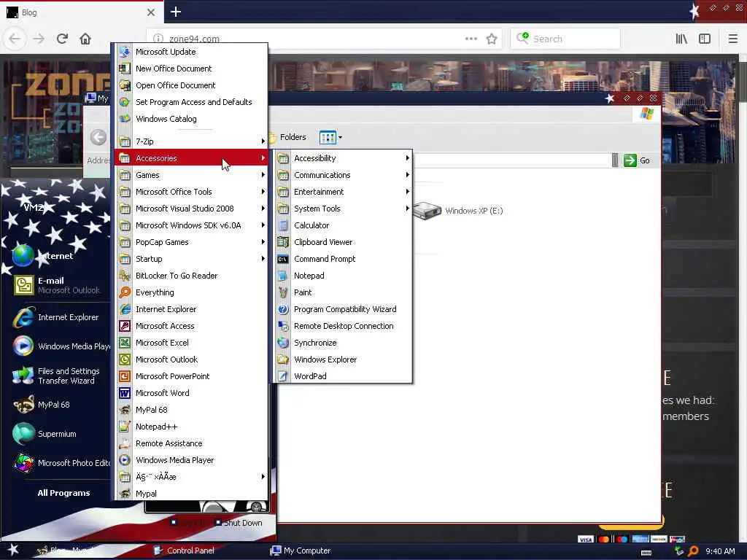Expand Microsoft Windows SDK v6.0A submenu
Screen dimensions: 747x560
pyautogui.click(x=192, y=225)
